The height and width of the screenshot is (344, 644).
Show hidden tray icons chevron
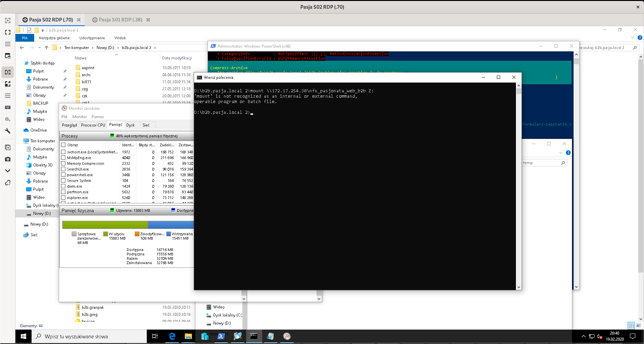[583, 336]
